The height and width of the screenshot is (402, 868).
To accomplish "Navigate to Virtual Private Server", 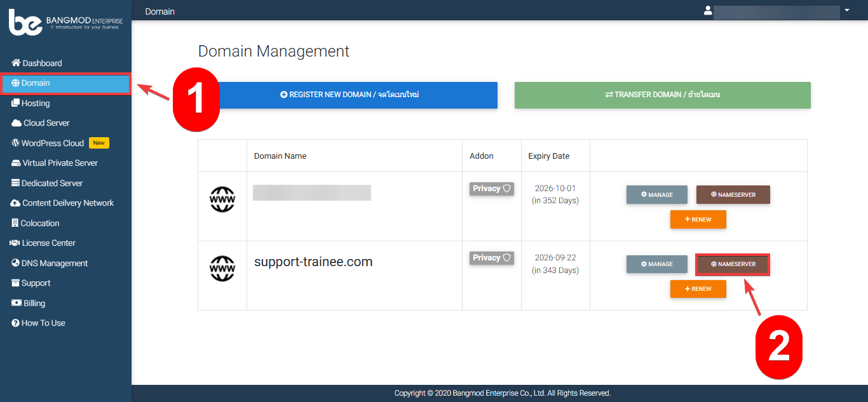I will (x=60, y=163).
